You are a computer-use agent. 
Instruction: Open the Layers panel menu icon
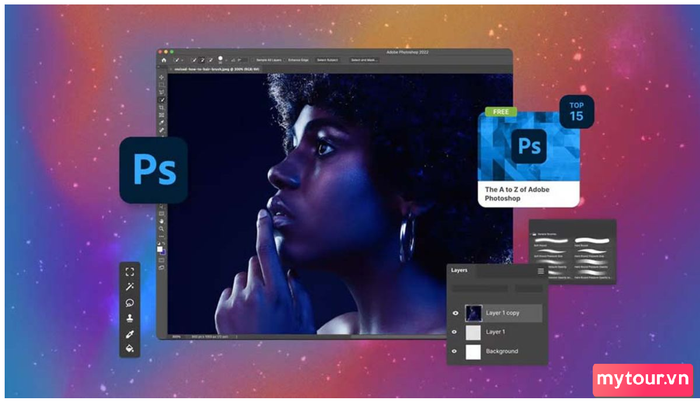point(541,271)
